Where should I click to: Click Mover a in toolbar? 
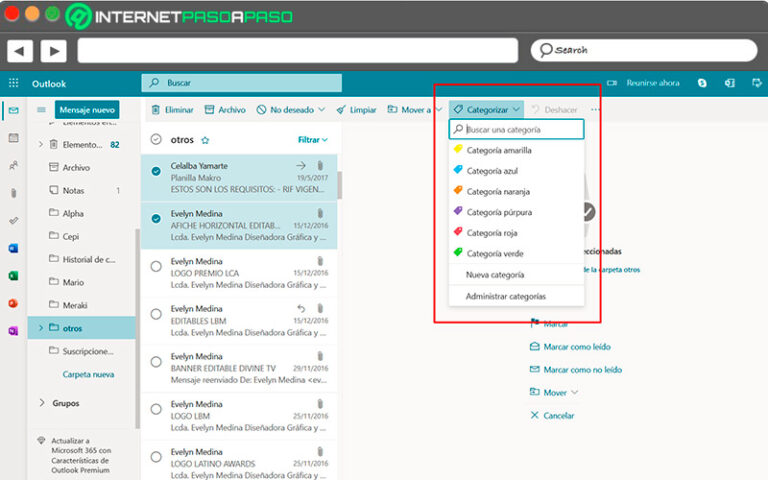coord(409,110)
